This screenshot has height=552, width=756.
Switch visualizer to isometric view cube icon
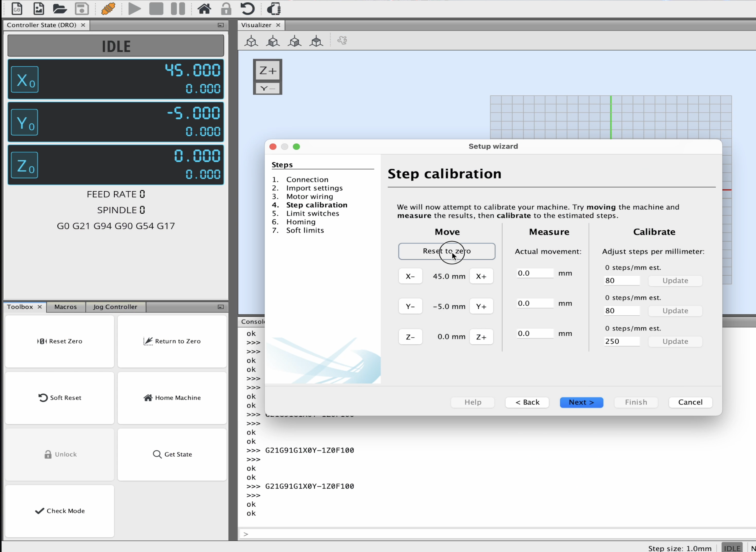pos(251,40)
